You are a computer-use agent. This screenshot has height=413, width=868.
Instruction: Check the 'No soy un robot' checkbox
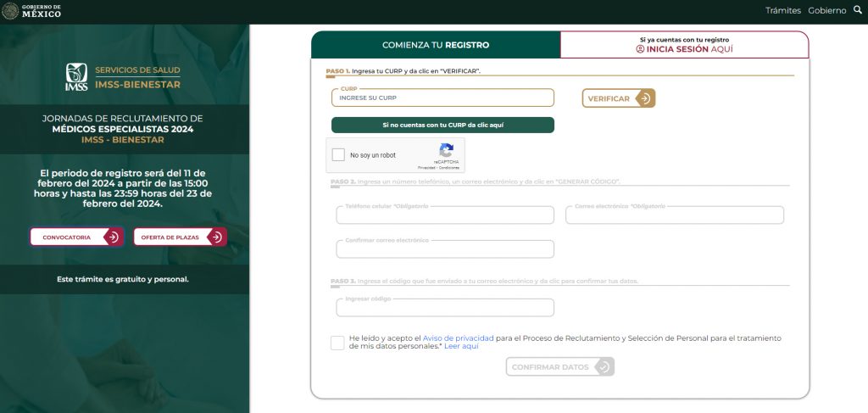pos(338,155)
